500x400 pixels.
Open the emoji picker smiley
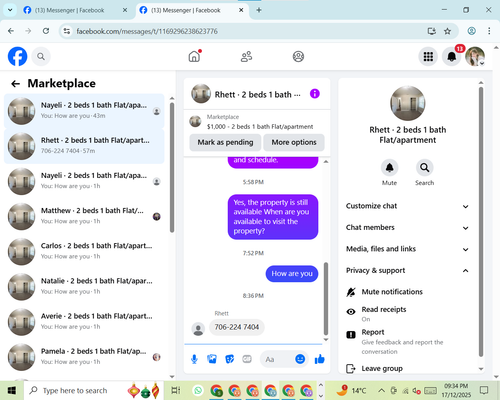[300, 359]
